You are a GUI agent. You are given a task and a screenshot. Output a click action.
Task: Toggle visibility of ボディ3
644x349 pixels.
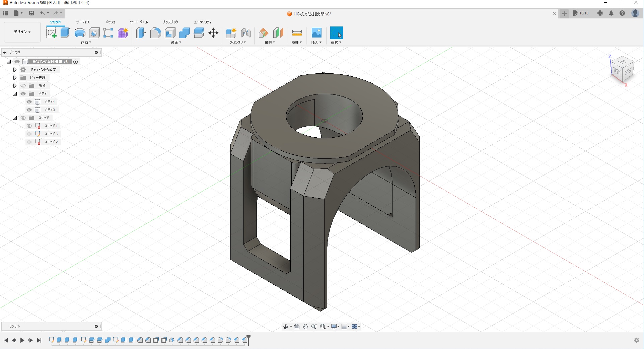(x=29, y=110)
